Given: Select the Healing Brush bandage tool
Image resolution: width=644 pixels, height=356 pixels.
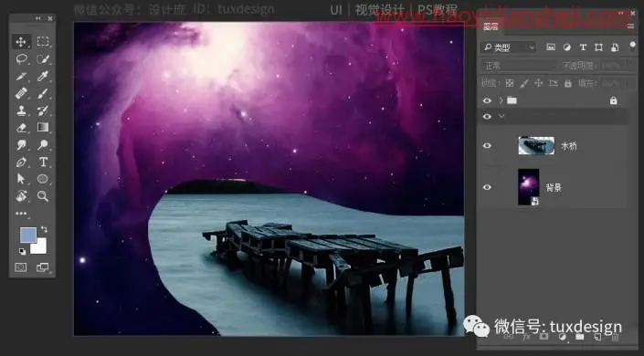Looking at the screenshot, I should click(21, 94).
